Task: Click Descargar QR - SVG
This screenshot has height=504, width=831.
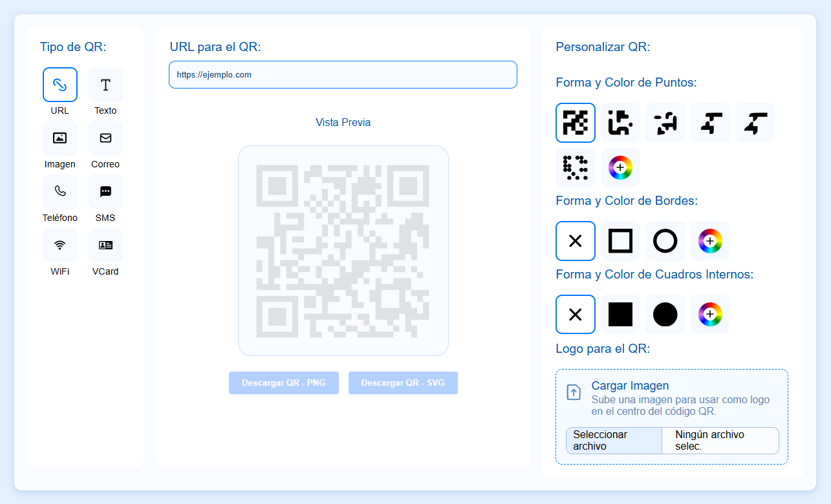Action: click(403, 383)
